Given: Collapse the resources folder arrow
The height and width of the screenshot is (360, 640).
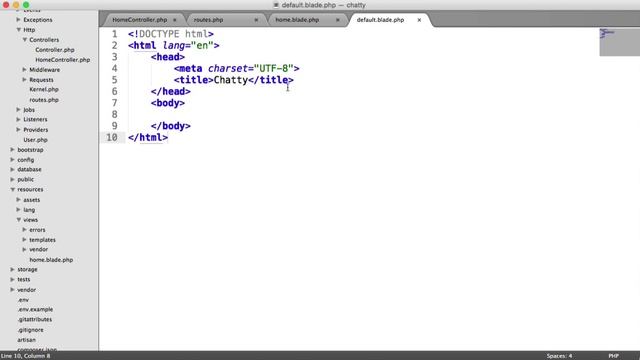Looking at the screenshot, I should [x=12, y=189].
